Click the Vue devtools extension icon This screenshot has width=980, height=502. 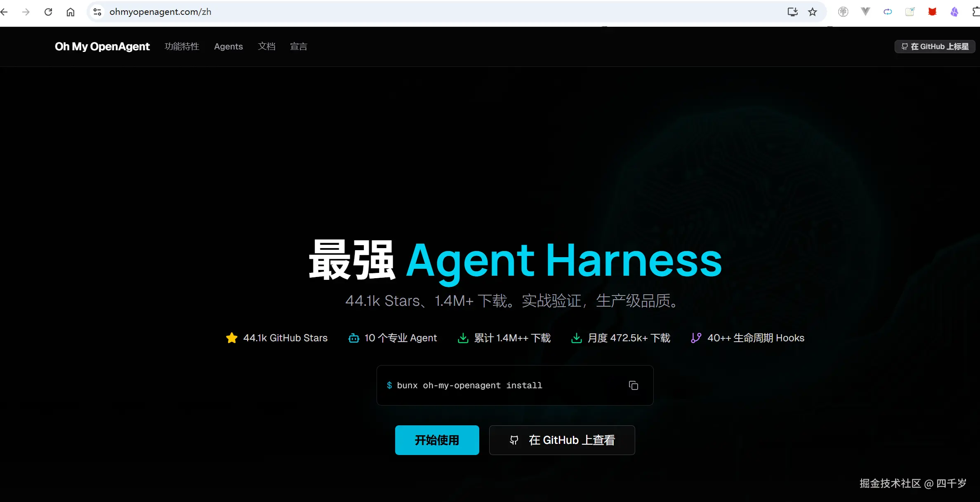tap(865, 12)
